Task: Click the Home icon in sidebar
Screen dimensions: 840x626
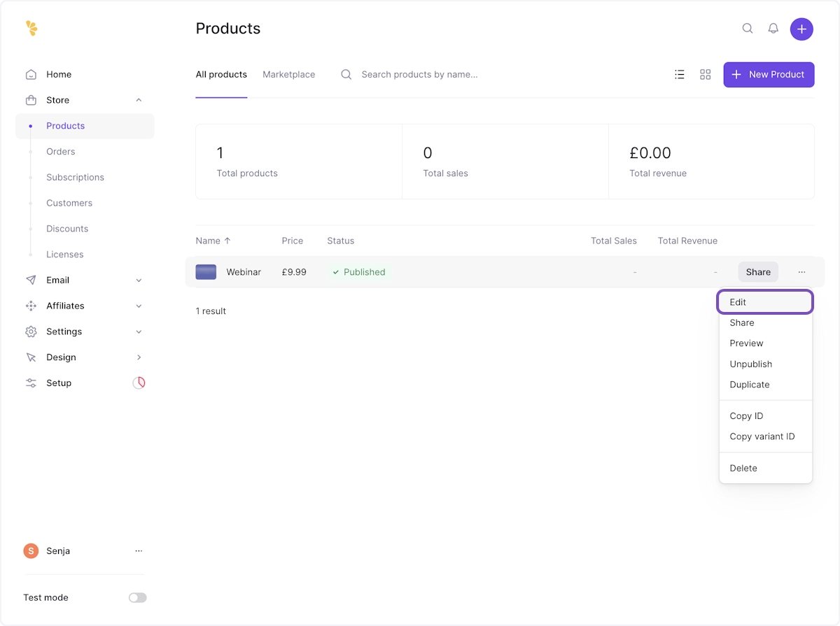Action: [x=31, y=74]
